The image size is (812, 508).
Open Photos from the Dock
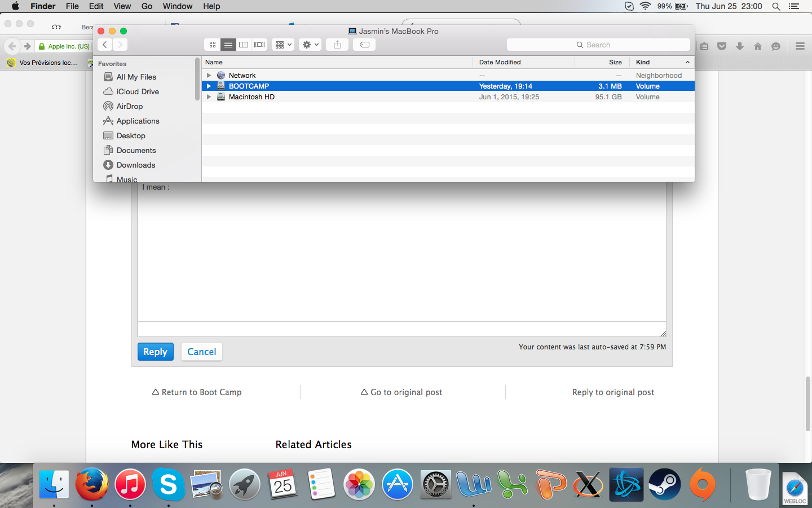point(359,484)
